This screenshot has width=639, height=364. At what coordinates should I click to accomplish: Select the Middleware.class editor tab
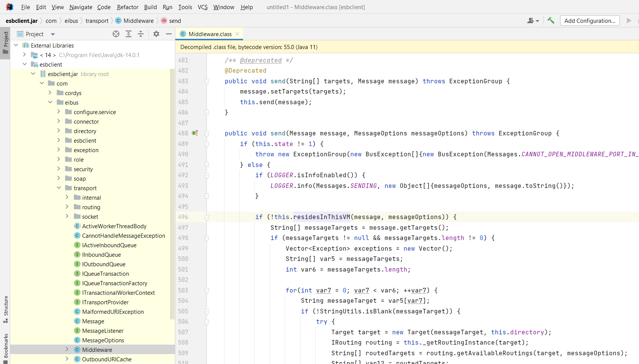[210, 34]
